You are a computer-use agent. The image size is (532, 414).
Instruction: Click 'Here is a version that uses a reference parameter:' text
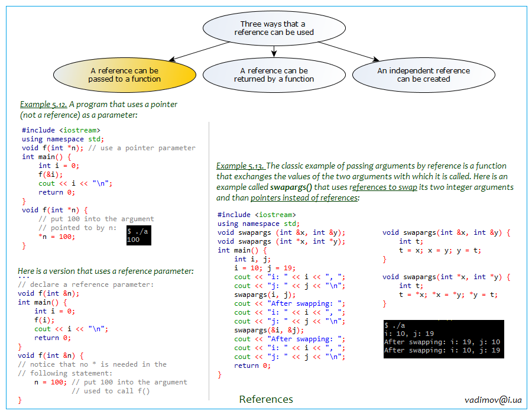pos(106,271)
